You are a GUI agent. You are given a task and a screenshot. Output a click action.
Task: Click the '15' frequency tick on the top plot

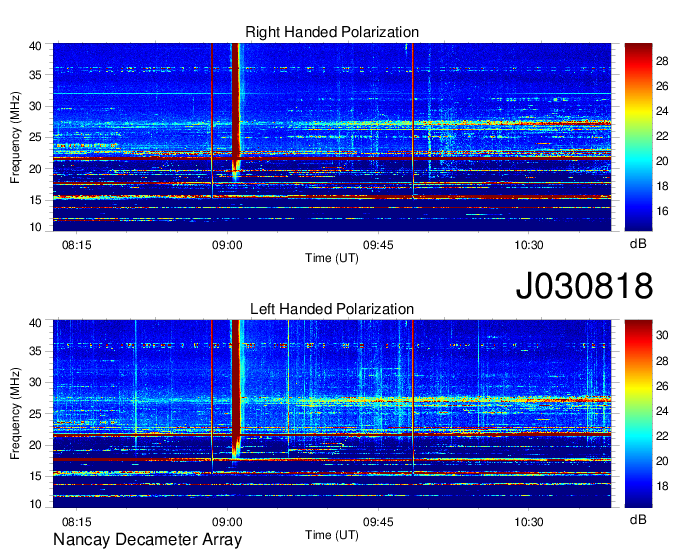(x=35, y=200)
